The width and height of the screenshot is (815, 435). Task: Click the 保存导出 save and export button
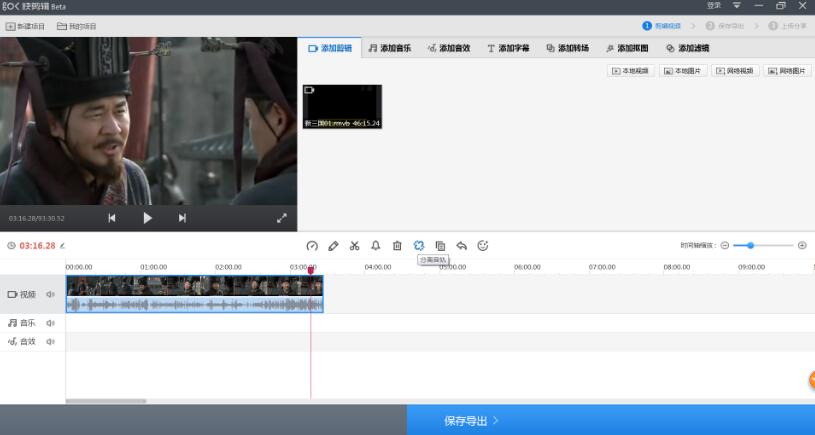point(611,420)
